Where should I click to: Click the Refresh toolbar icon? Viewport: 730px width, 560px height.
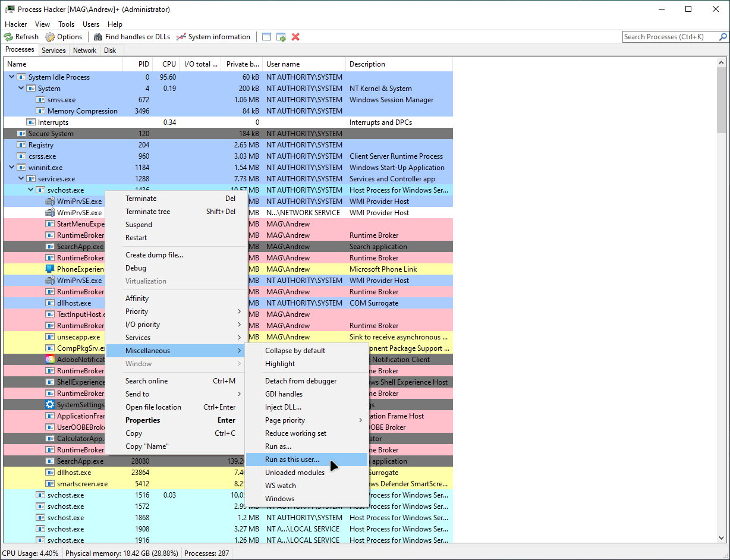click(x=8, y=36)
